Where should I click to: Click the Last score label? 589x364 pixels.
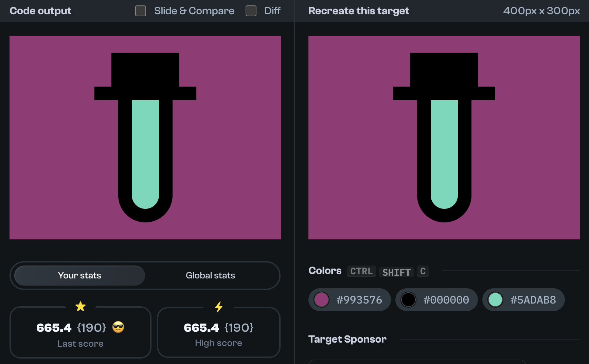click(80, 344)
